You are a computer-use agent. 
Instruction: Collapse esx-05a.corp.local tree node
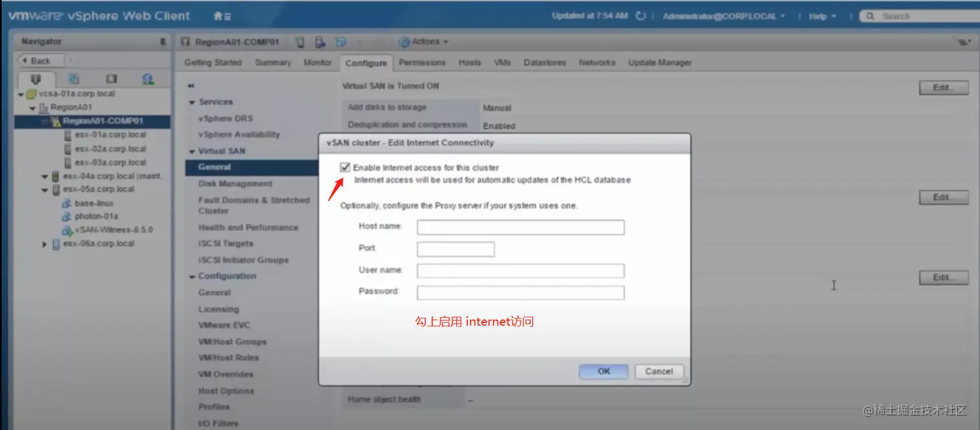coord(45,190)
